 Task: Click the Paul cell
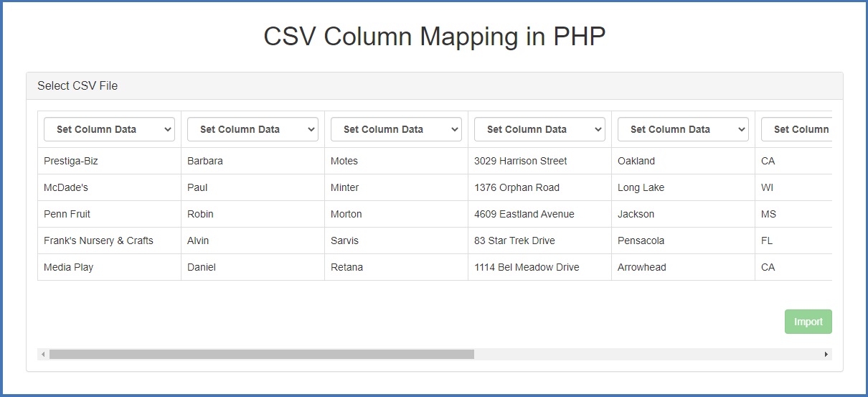coord(253,187)
